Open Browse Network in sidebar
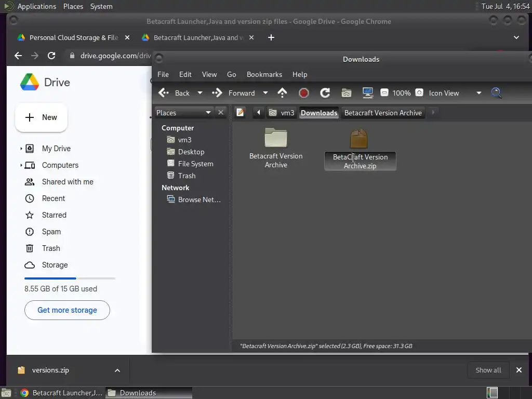This screenshot has width=532, height=399. tap(194, 199)
